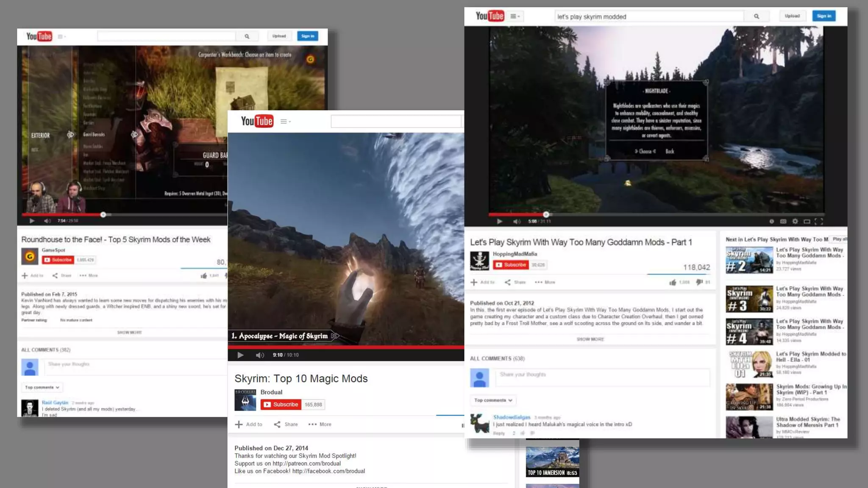Viewport: 868px width, 488px height.
Task: Open More menu under Let's Play video
Action: coord(545,282)
